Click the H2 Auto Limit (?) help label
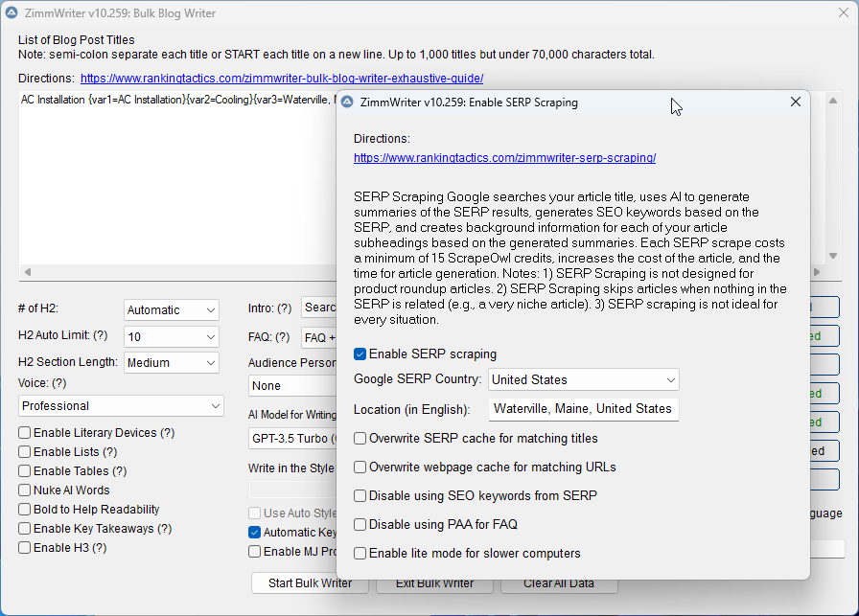Screen dimensions: 859x616 pyautogui.click(x=63, y=335)
